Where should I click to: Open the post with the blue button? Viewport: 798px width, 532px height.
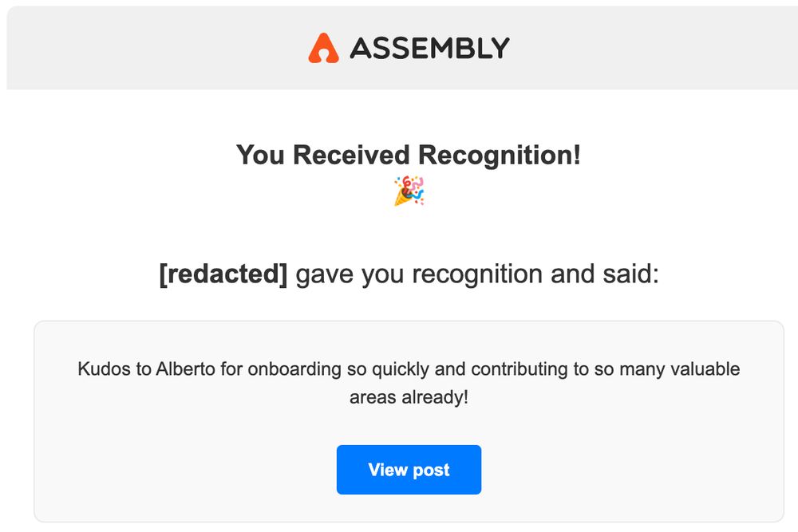(409, 470)
